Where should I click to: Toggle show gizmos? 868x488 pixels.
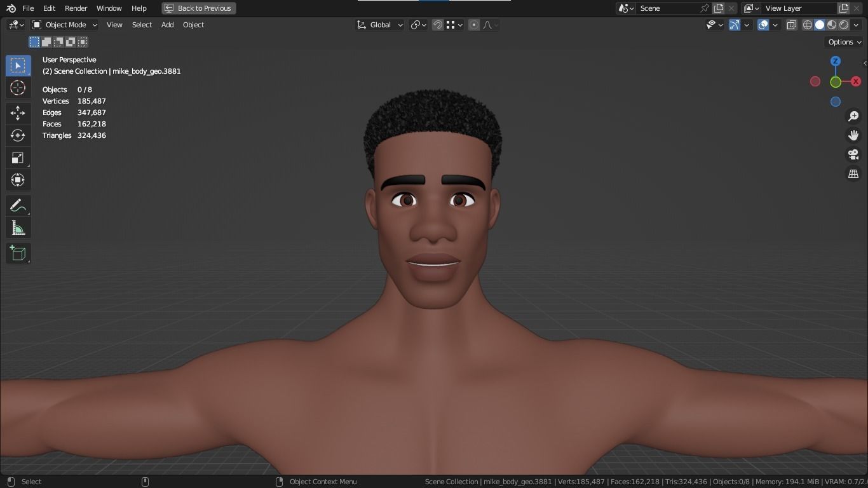735,25
